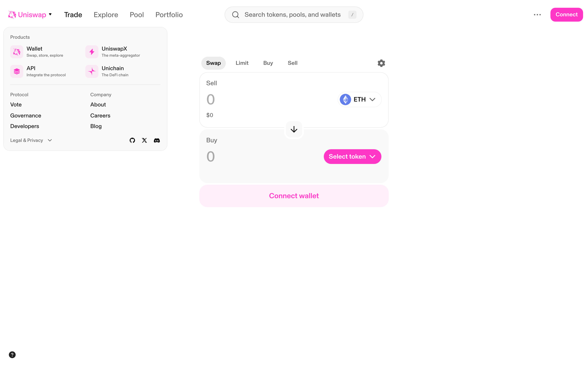This screenshot has width=588, height=367.
Task: Expand the Legal & Privacy section
Action: tap(31, 140)
